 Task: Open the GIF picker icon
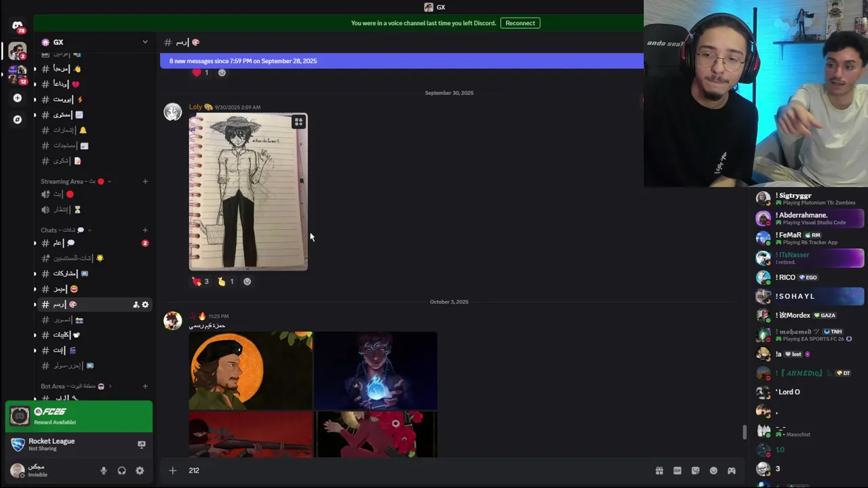pos(677,470)
